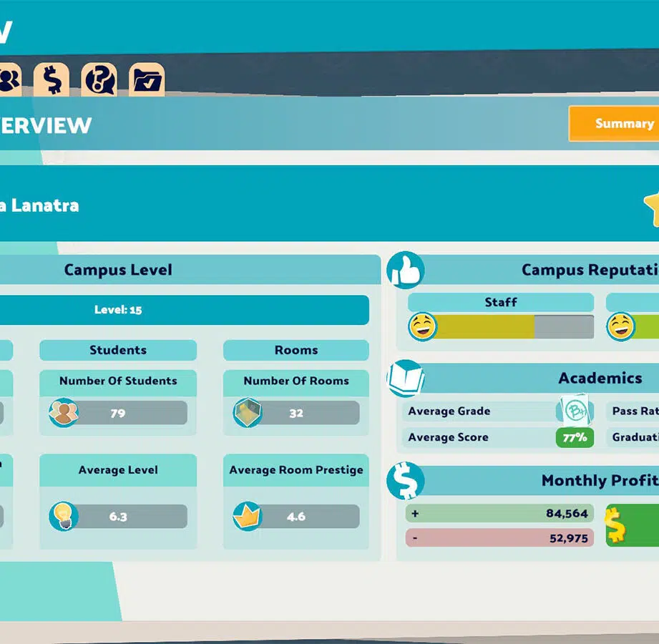
Task: Click the income row showing 84,564
Action: [x=499, y=513]
